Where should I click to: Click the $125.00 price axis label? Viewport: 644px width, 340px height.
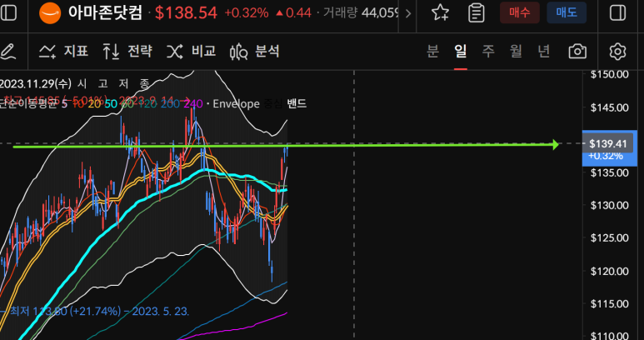click(x=610, y=237)
